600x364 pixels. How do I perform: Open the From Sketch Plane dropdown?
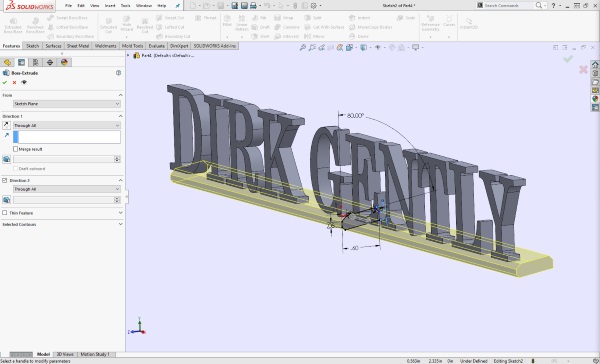67,104
